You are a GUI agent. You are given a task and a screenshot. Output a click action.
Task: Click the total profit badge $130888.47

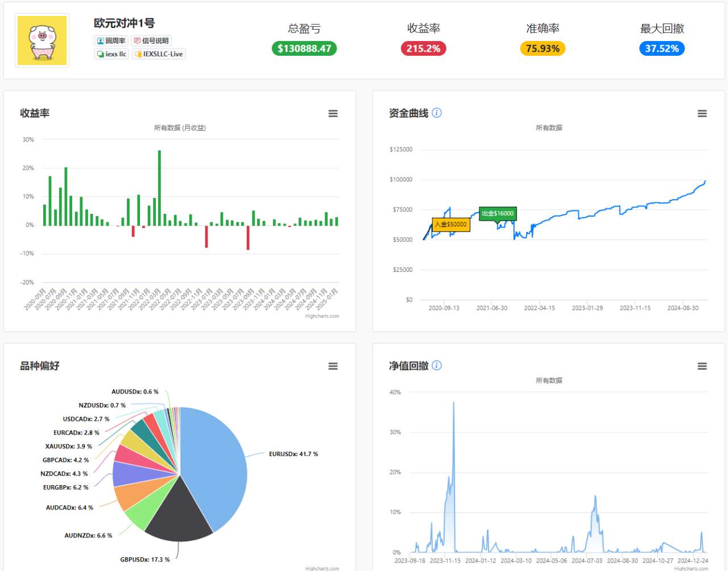click(x=304, y=48)
